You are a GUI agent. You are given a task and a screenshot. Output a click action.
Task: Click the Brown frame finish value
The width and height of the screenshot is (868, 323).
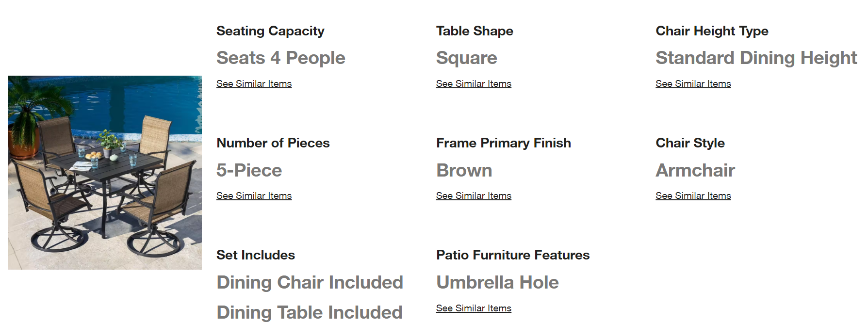[x=464, y=170]
